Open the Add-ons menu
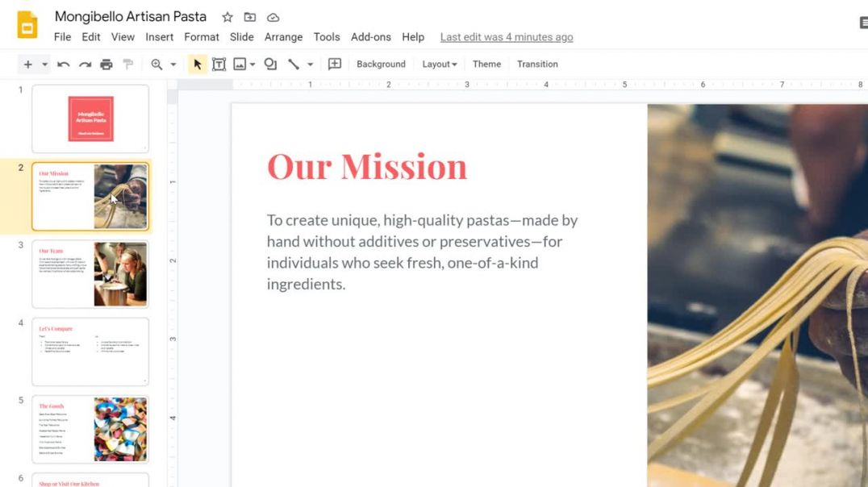Viewport: 868px width, 487px height. (371, 37)
